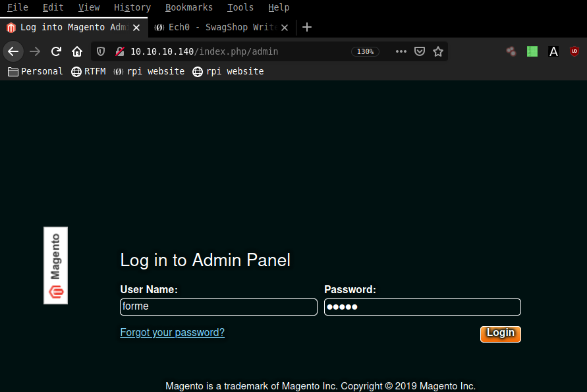587x392 pixels.
Task: Open the red dots extension icon
Action: [511, 51]
